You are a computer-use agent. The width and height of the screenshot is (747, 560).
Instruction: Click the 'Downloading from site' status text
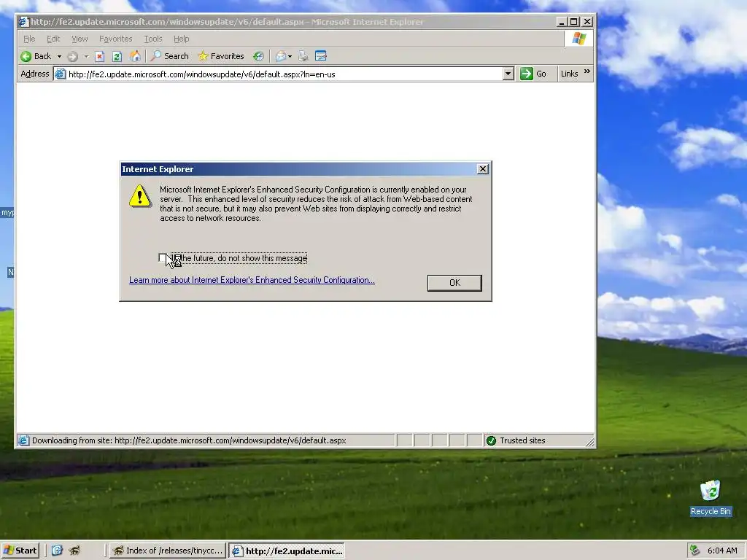click(x=189, y=441)
